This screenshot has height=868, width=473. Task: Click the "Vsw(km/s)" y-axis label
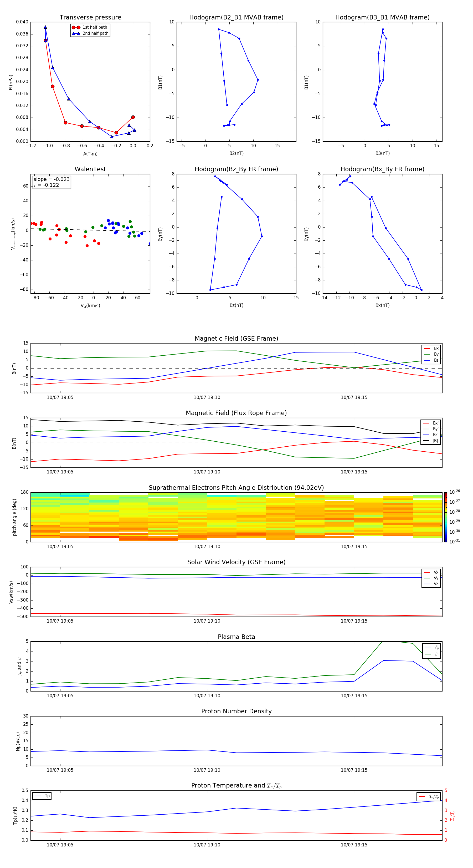pyautogui.click(x=11, y=592)
